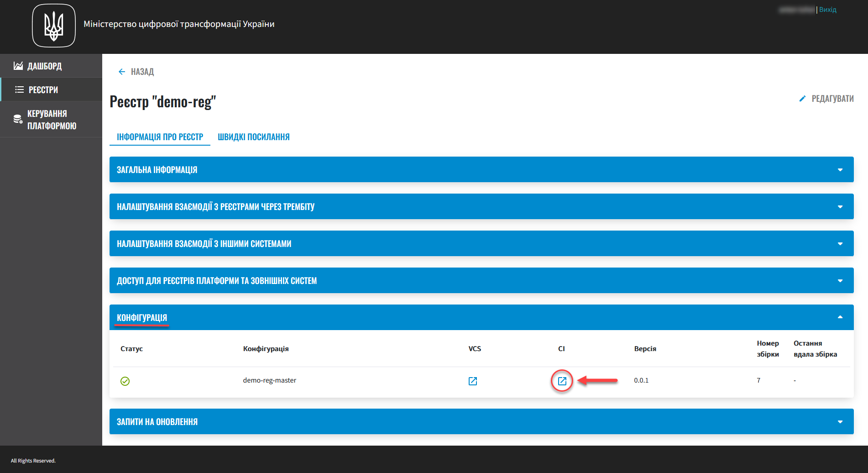Image resolution: width=868 pixels, height=473 pixels.
Task: Click the Версія column header
Action: pos(645,349)
